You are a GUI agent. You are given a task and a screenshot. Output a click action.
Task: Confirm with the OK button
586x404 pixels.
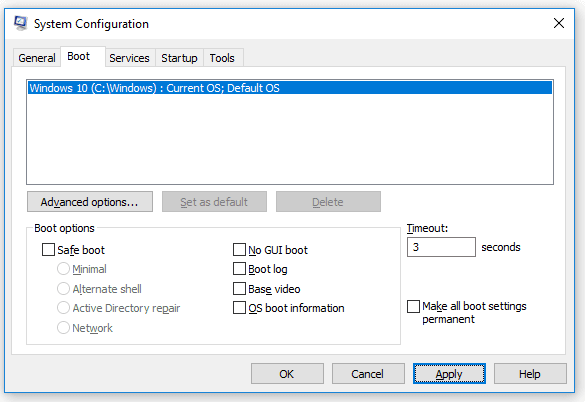[287, 374]
